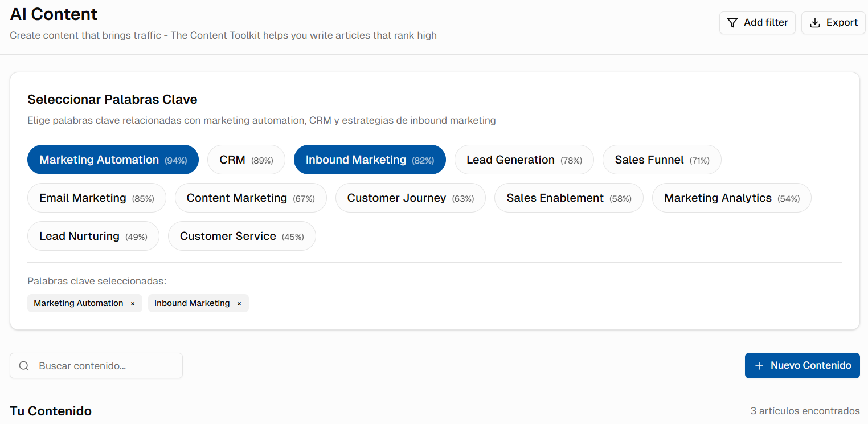Click the plus icon on Nuevo Contenido
868x424 pixels.
[x=759, y=366]
